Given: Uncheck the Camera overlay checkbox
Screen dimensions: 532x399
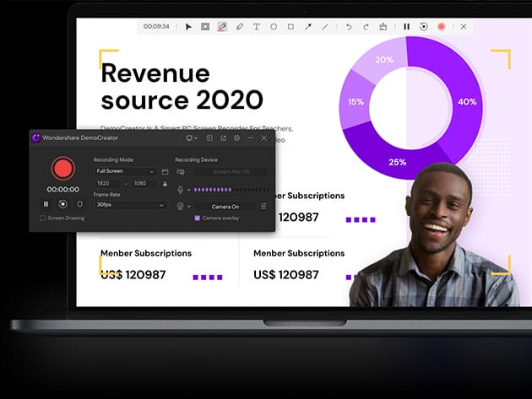Looking at the screenshot, I should click(x=198, y=218).
